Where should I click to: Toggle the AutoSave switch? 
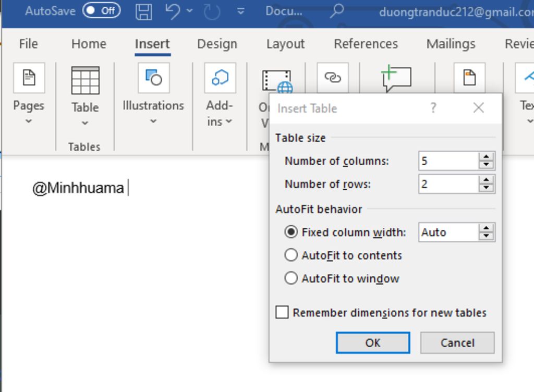coord(101,11)
